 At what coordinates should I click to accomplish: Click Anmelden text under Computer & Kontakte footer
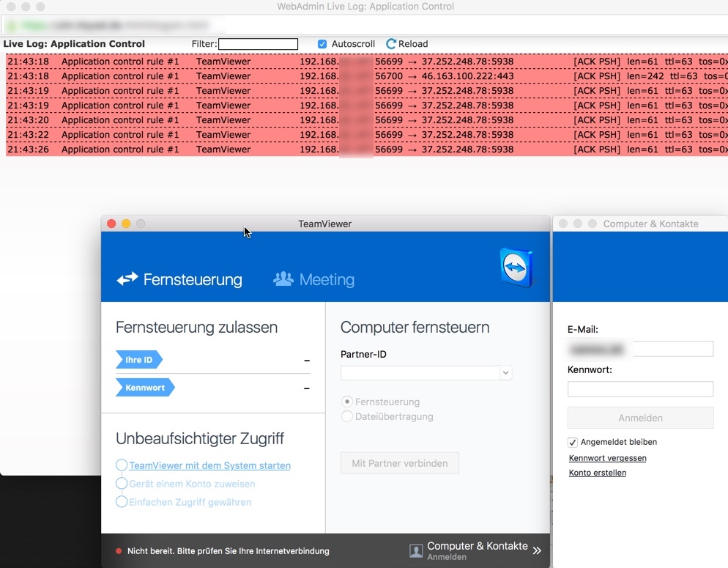coord(447,557)
